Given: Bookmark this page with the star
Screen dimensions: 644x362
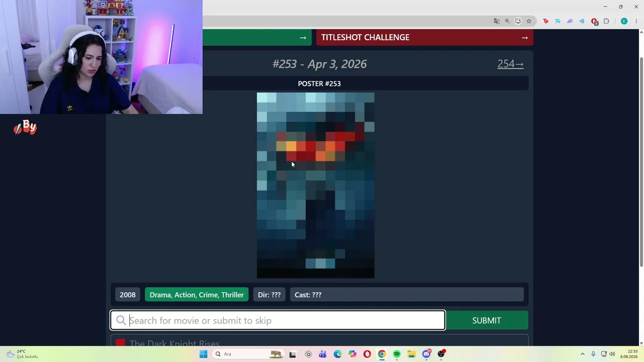Looking at the screenshot, I should (529, 21).
